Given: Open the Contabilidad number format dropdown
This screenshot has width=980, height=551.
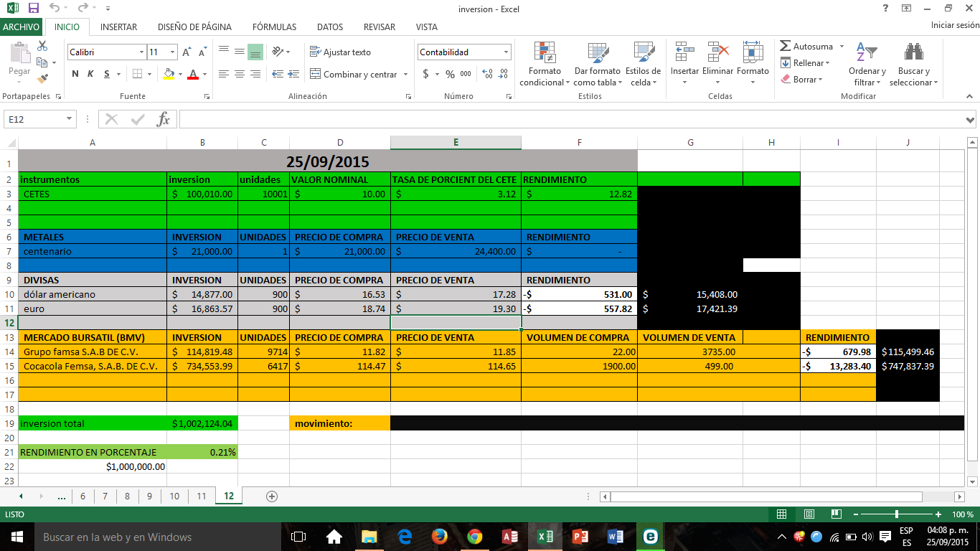Looking at the screenshot, I should pyautogui.click(x=506, y=52).
